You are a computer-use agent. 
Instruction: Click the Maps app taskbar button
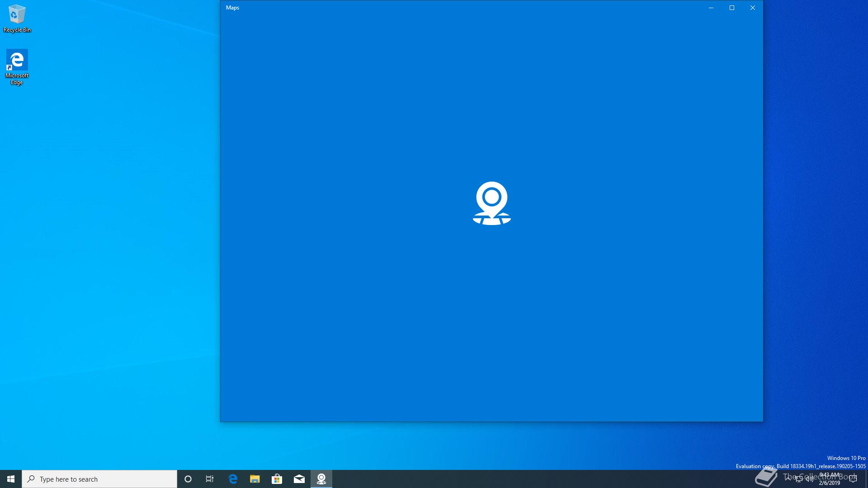click(321, 479)
